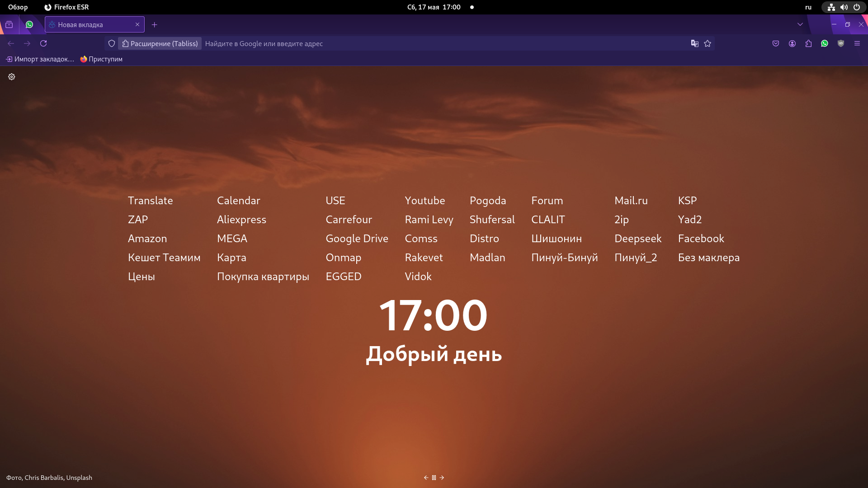
Task: Open the Madlan link
Action: [x=487, y=258]
